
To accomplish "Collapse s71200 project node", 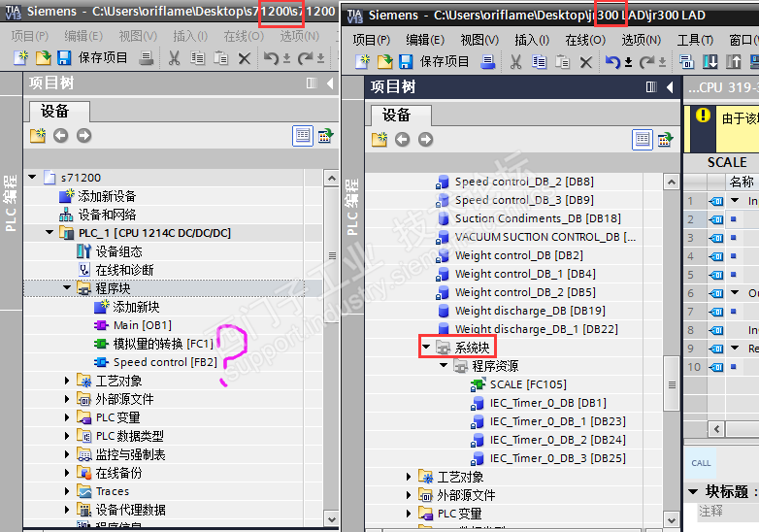I will tap(32, 178).
